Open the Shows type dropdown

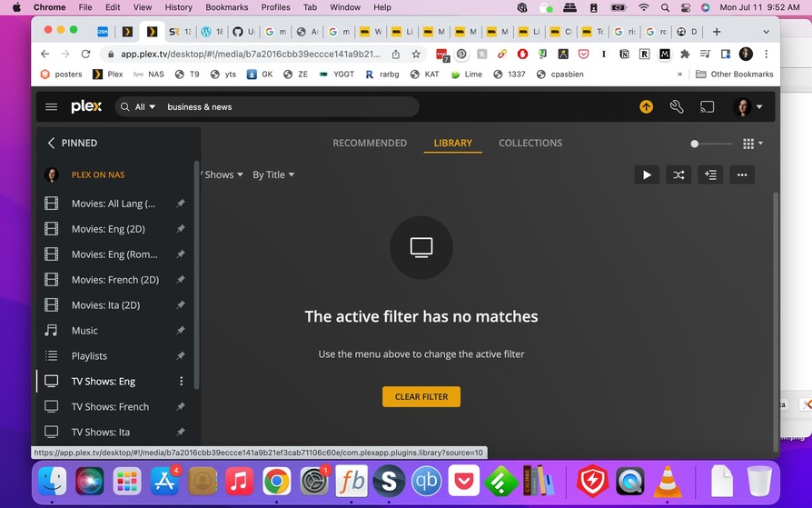click(x=223, y=175)
